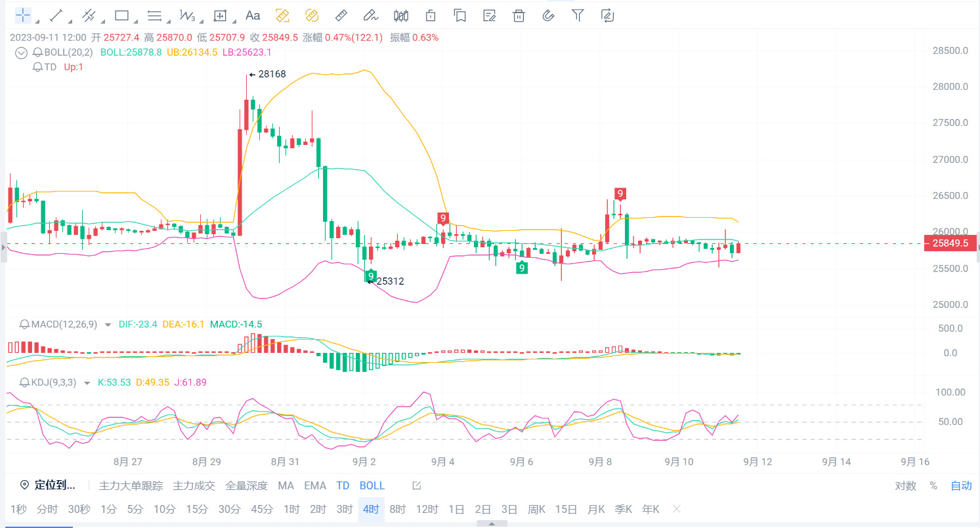The image size is (980, 528).
Task: Enable the magnet snapping tool
Action: tap(549, 15)
